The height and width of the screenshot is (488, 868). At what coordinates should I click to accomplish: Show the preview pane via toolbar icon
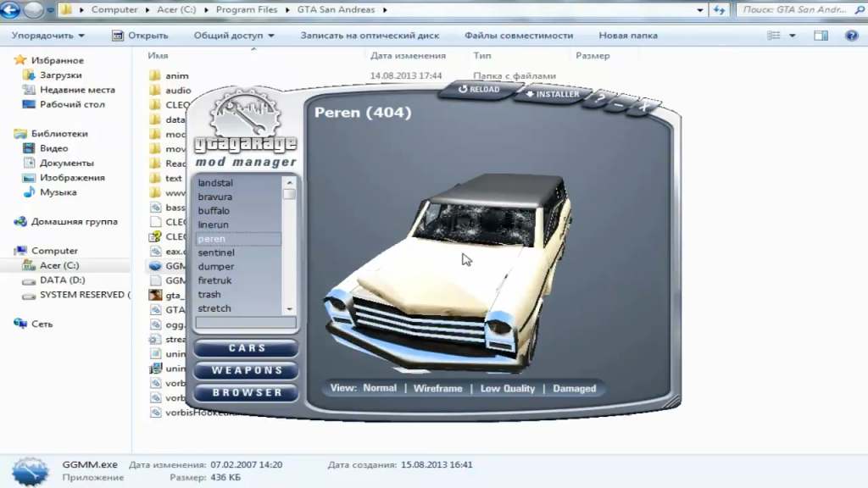coord(821,36)
